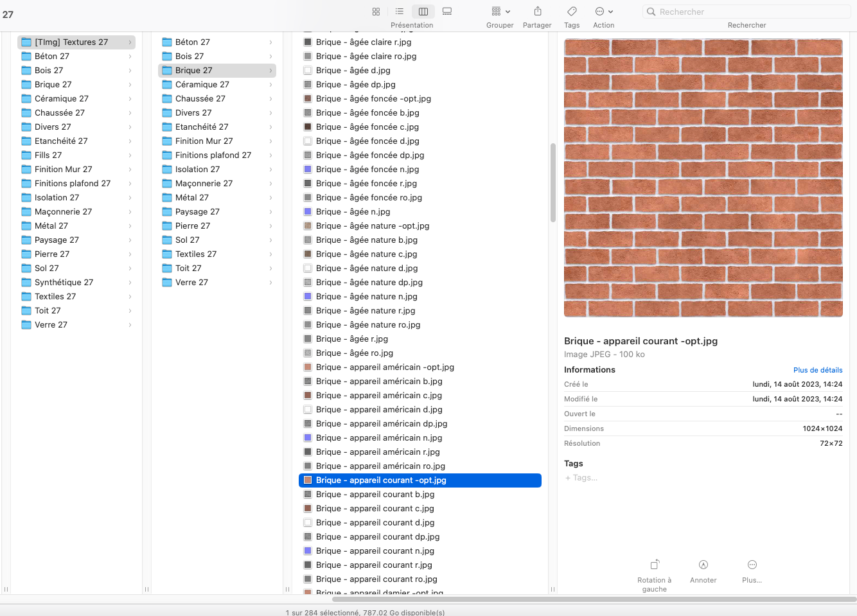Image resolution: width=857 pixels, height=616 pixels.
Task: Select the column view button
Action: pyautogui.click(x=423, y=12)
